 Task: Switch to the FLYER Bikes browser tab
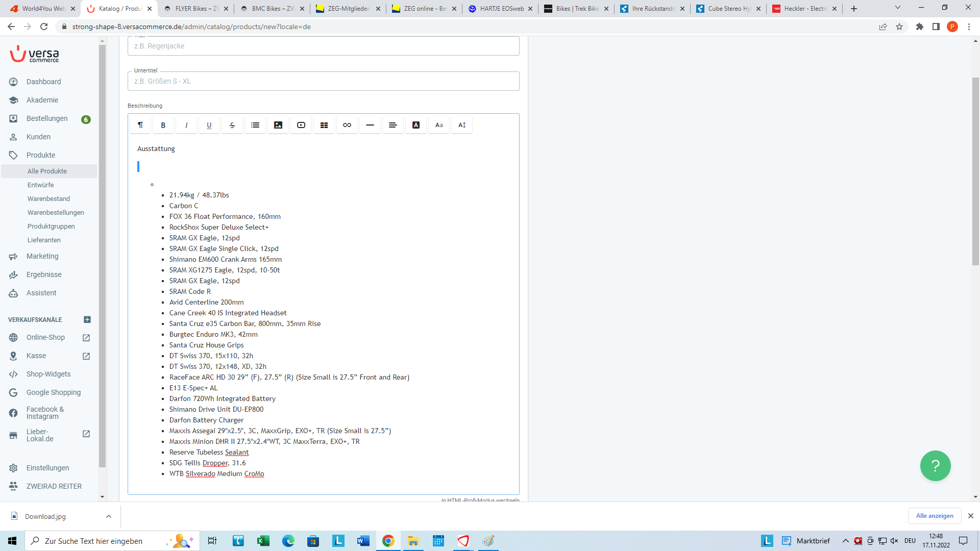tap(196, 9)
